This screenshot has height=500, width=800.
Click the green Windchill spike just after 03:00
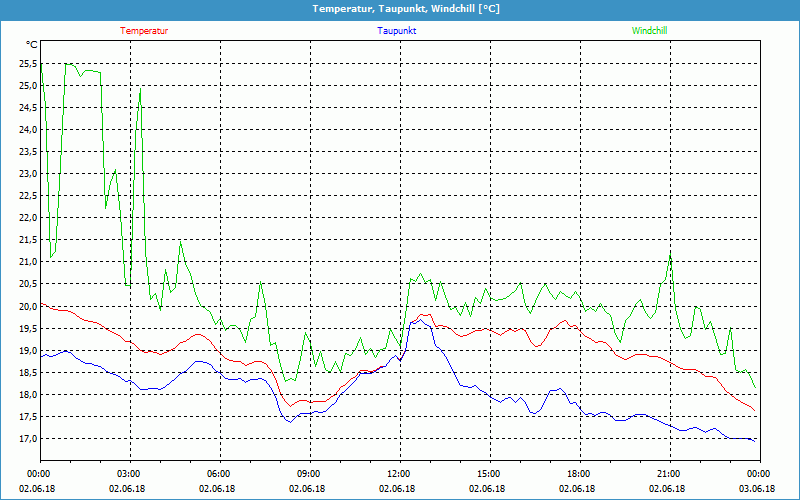tap(140, 89)
